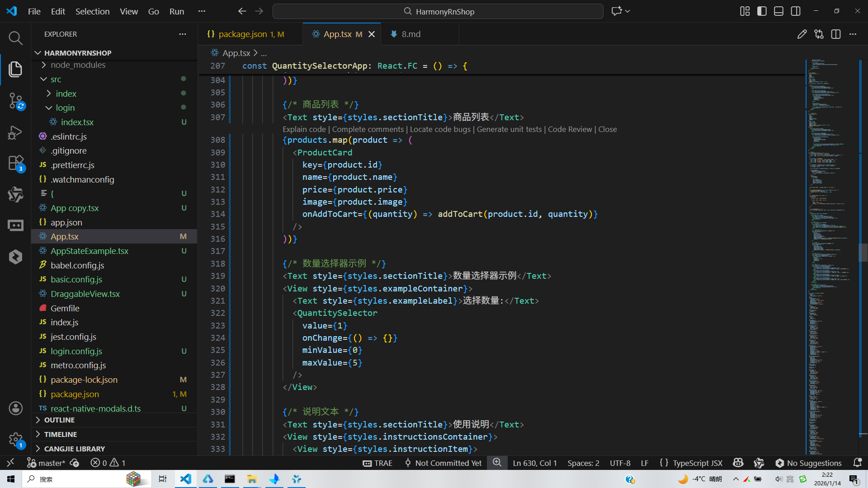Click the editor vertical scrollbar thumb
This screenshot has width=868, height=488.
(863, 252)
